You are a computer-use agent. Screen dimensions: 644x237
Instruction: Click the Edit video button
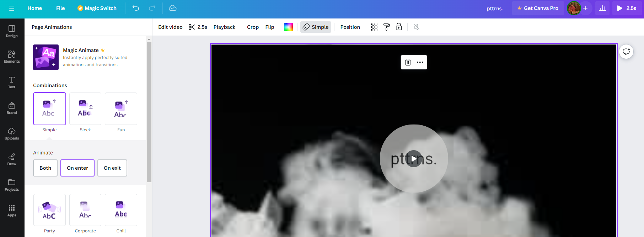[170, 27]
